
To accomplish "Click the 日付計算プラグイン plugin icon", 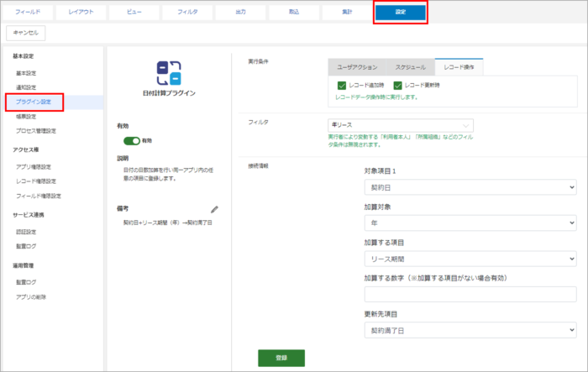I will click(169, 73).
